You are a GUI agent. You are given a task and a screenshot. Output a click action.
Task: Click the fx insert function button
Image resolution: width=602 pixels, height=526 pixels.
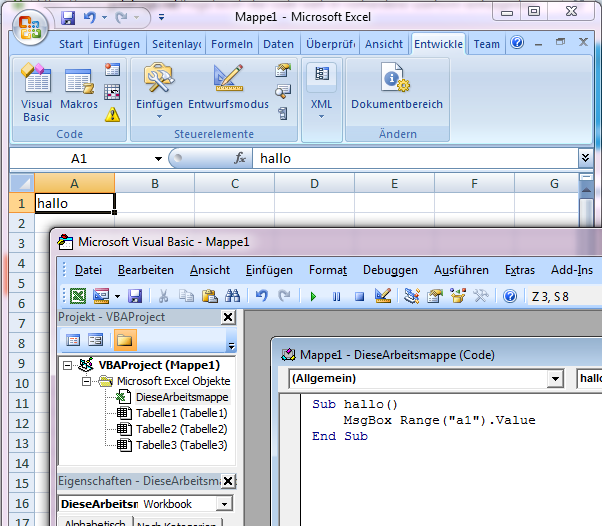240,158
